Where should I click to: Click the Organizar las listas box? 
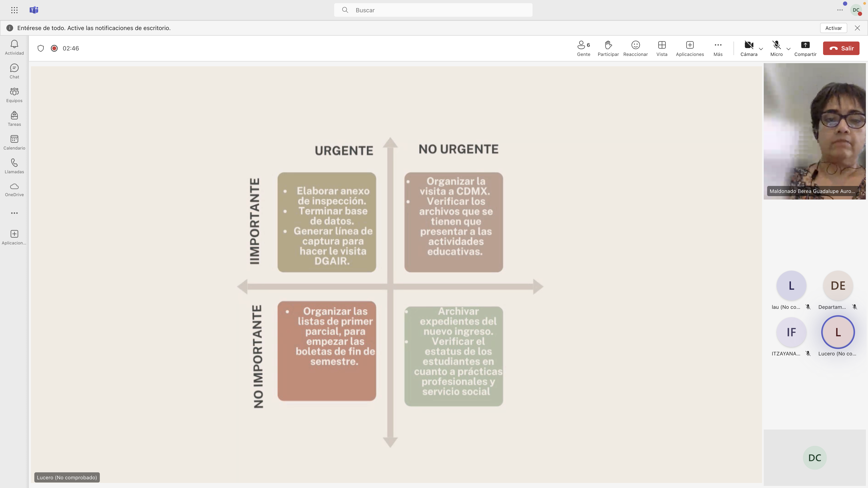(x=327, y=351)
